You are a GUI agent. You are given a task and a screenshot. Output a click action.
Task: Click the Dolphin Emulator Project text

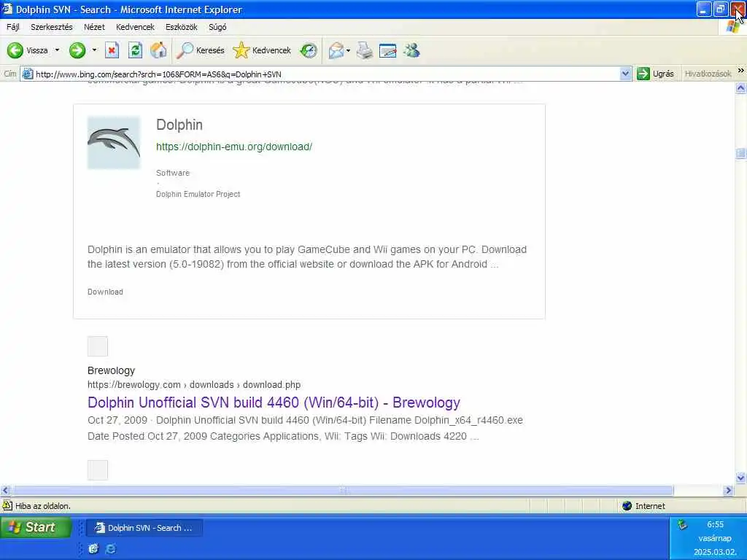(x=198, y=194)
